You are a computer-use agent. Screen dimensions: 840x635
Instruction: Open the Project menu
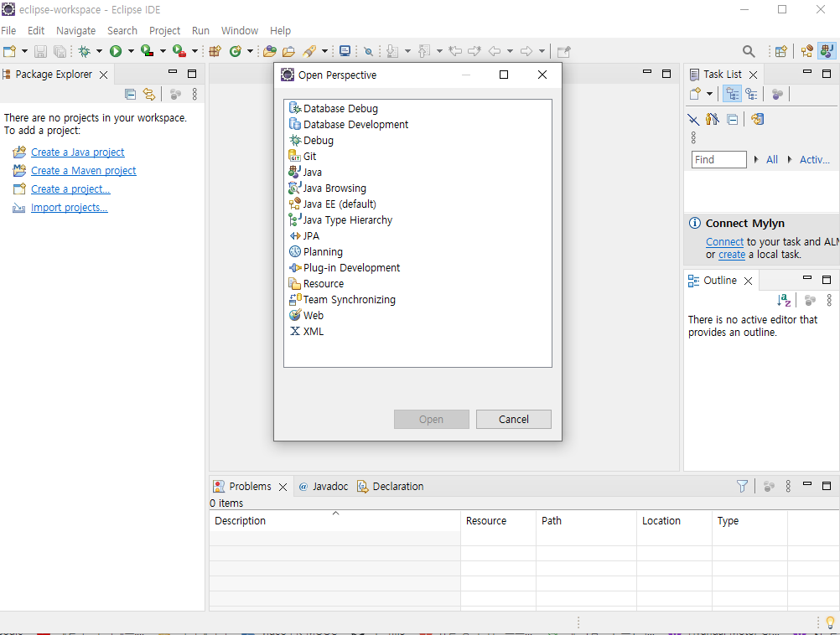click(x=164, y=30)
